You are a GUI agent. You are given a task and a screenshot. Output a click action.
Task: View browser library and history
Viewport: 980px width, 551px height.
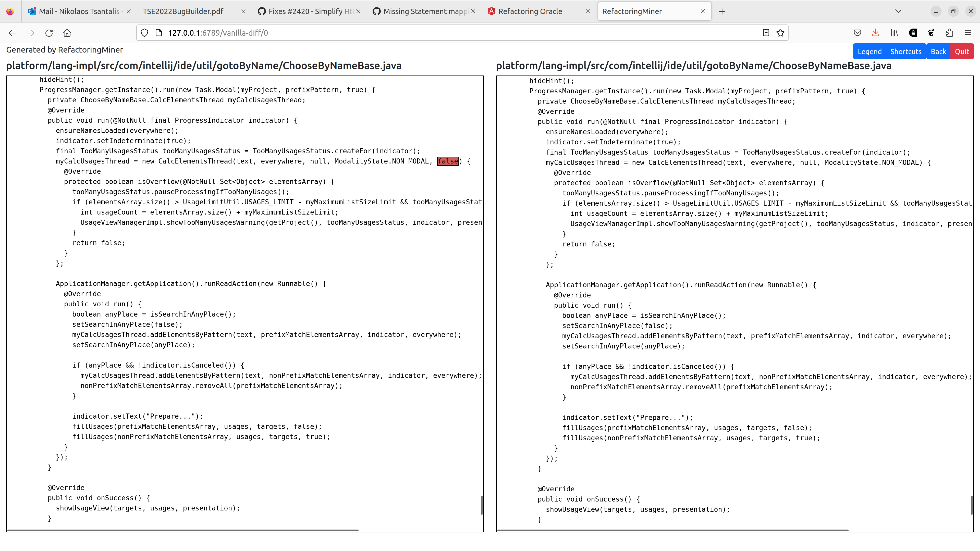(x=894, y=33)
